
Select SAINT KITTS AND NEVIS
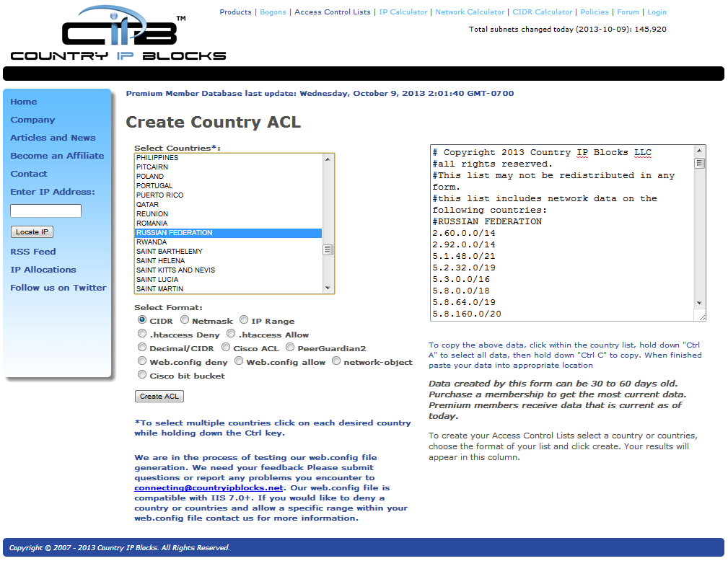coord(229,270)
